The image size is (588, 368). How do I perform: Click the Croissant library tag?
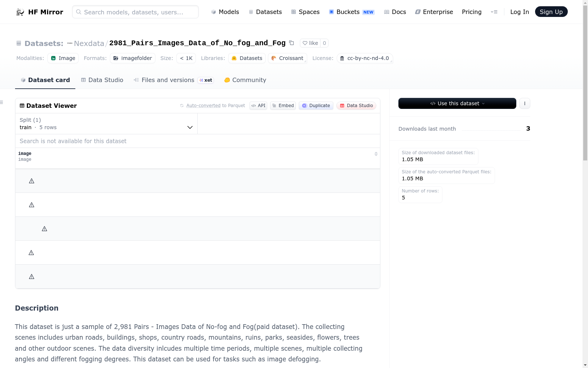pos(287,58)
